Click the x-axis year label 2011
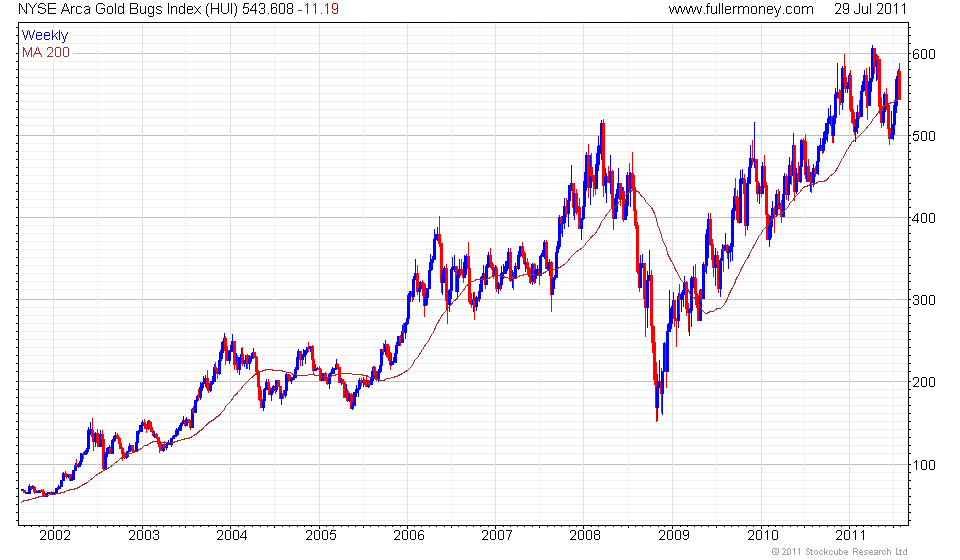Image resolution: width=960 pixels, height=560 pixels. (x=850, y=535)
